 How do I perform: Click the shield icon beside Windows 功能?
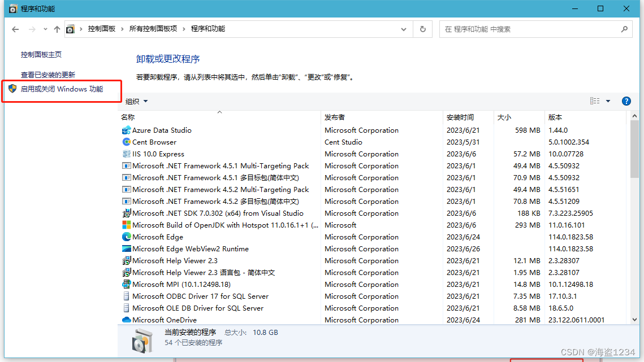12,89
